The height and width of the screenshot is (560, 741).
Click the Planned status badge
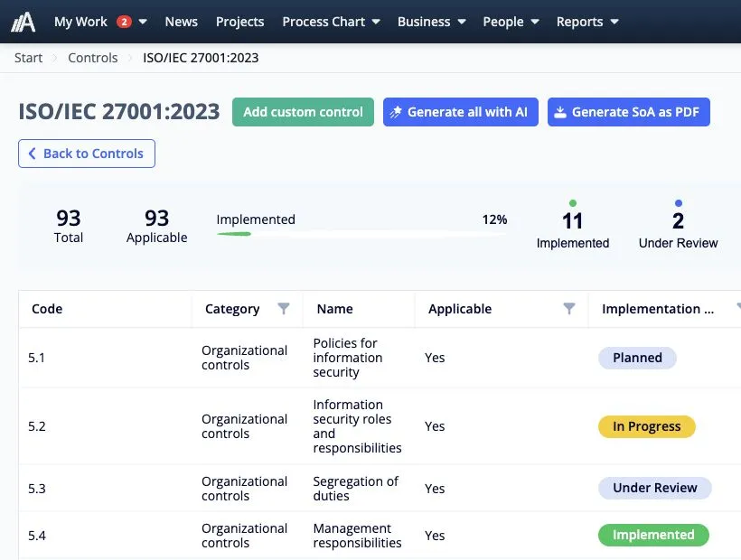[637, 358]
